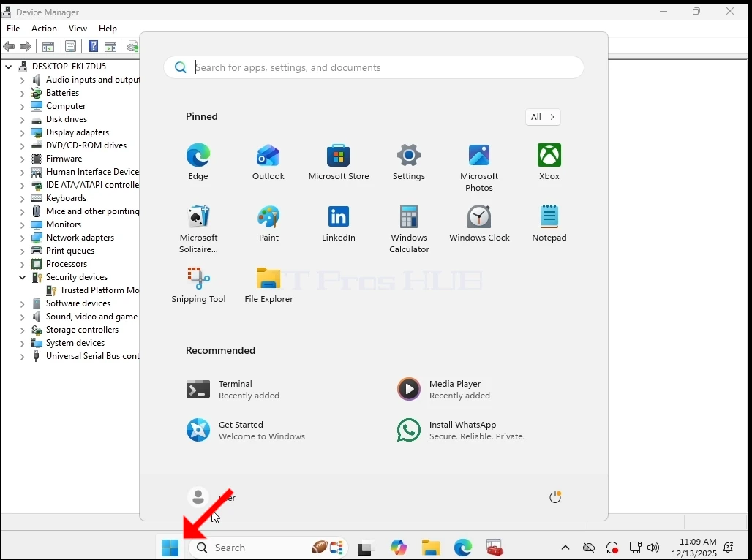The width and height of the screenshot is (752, 560).
Task: Open Microsoft Store pinned app
Action: pyautogui.click(x=339, y=162)
